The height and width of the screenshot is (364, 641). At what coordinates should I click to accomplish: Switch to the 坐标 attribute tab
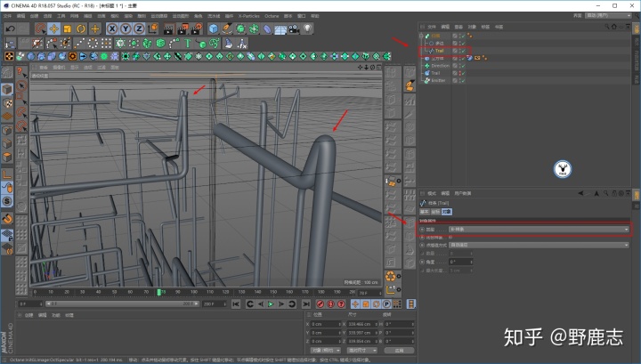click(435, 212)
